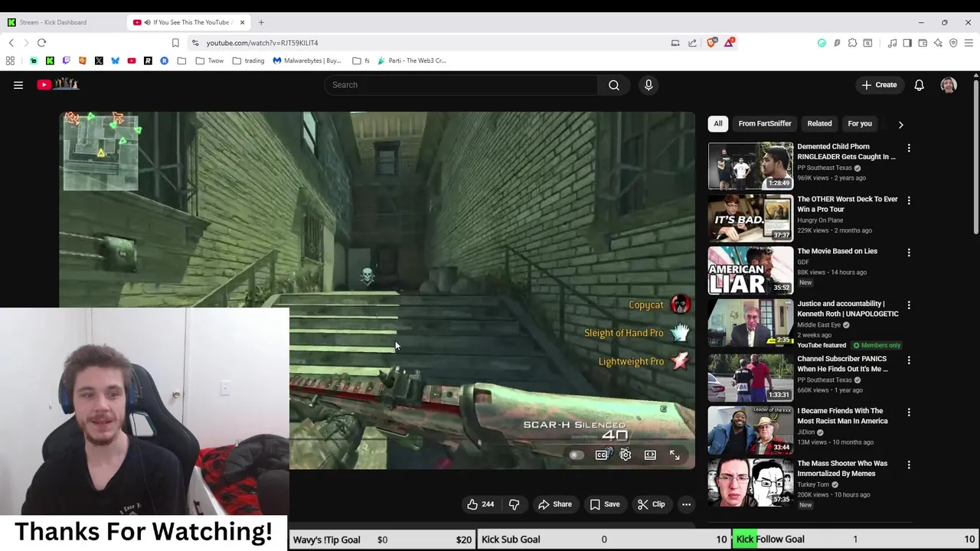Create a Clip of the video

coord(652,504)
